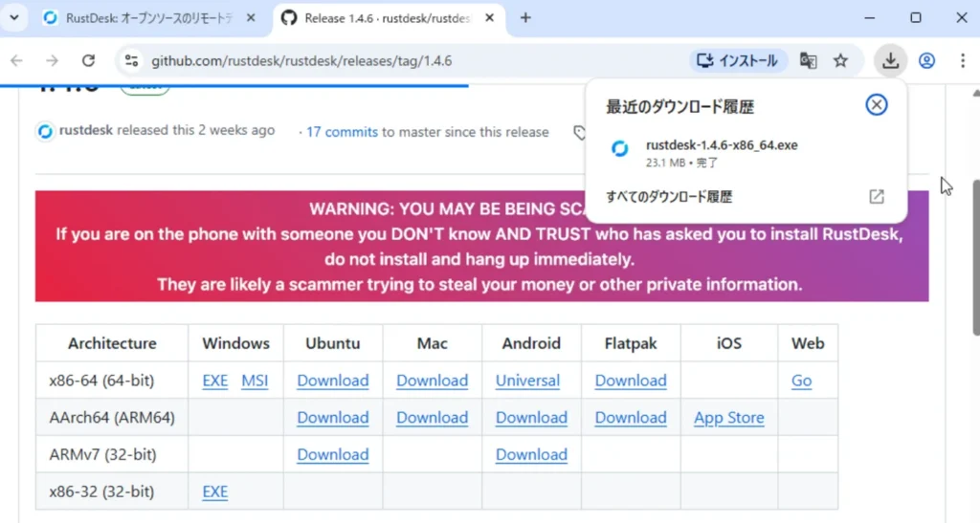Open all download history external link icon
This screenshot has width=980, height=523.
point(876,197)
